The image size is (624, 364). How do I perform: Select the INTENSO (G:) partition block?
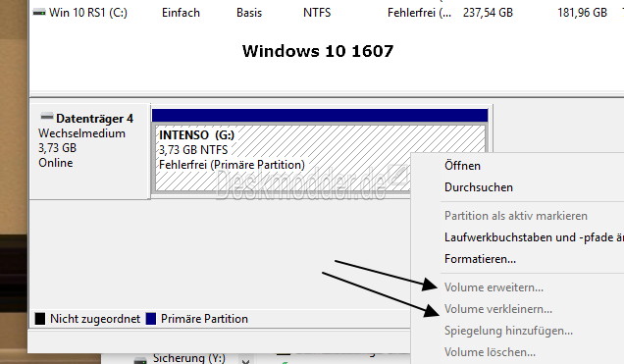coord(320,158)
